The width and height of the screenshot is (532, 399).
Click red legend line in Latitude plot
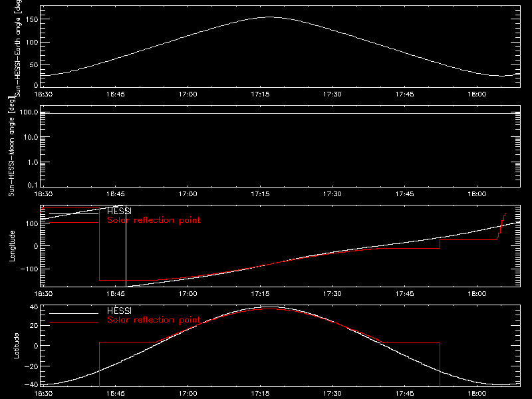pyautogui.click(x=74, y=322)
